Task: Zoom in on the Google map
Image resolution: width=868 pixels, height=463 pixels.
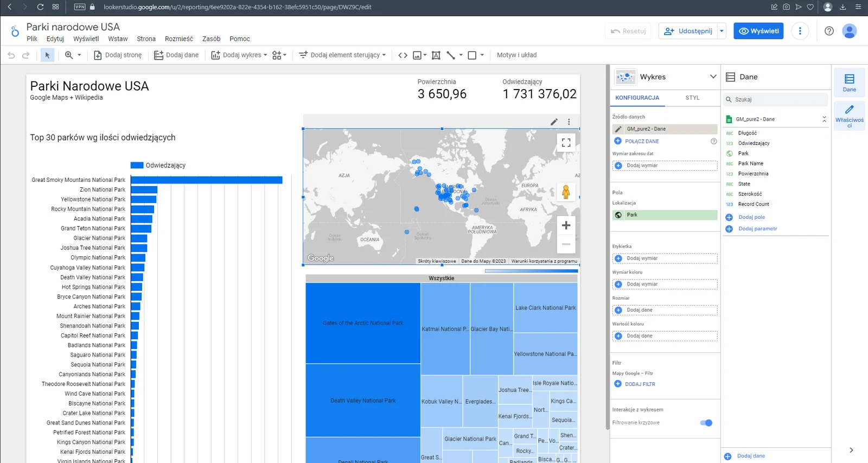Action: (x=566, y=225)
